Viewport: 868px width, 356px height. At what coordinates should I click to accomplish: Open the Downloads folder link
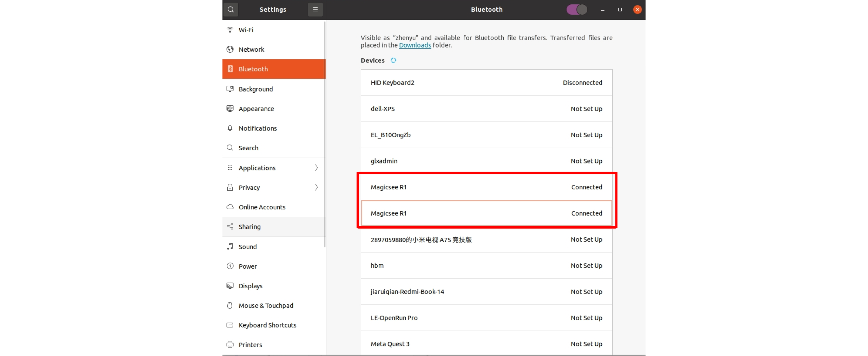[x=415, y=45]
